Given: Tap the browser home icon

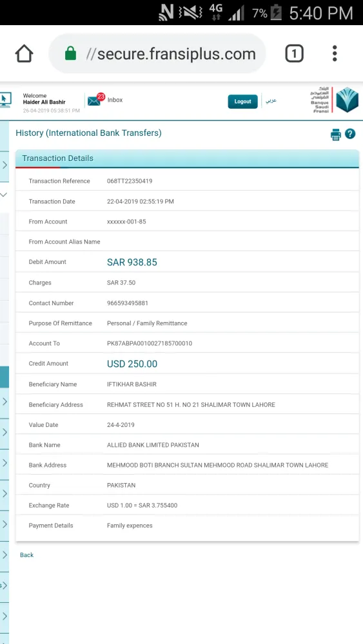Looking at the screenshot, I should click(x=24, y=53).
